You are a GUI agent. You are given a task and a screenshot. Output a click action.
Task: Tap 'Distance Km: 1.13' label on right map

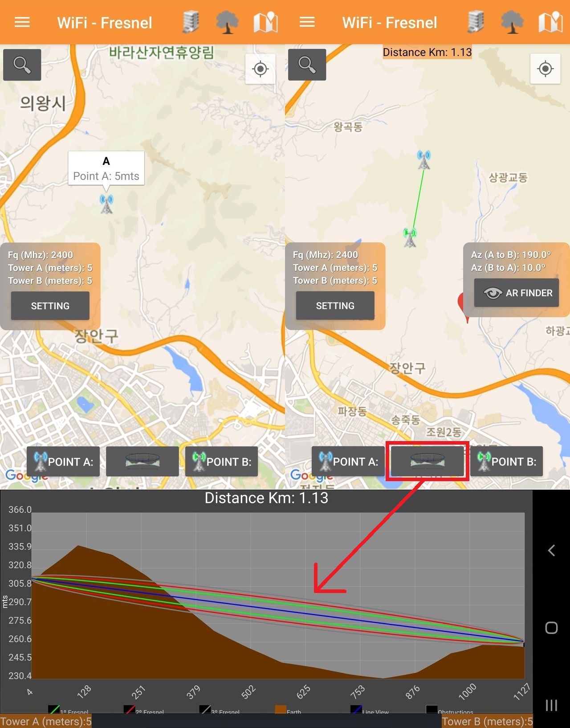tap(427, 52)
